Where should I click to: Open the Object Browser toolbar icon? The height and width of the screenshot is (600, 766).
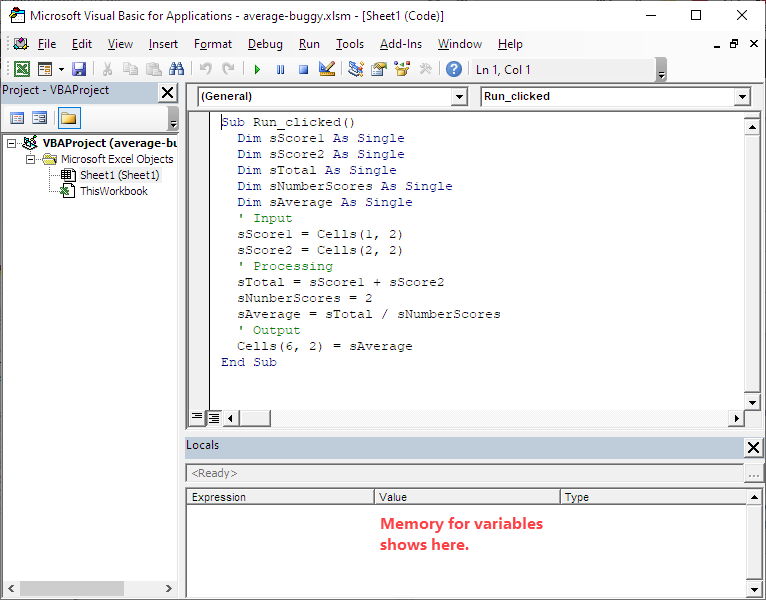tap(402, 69)
